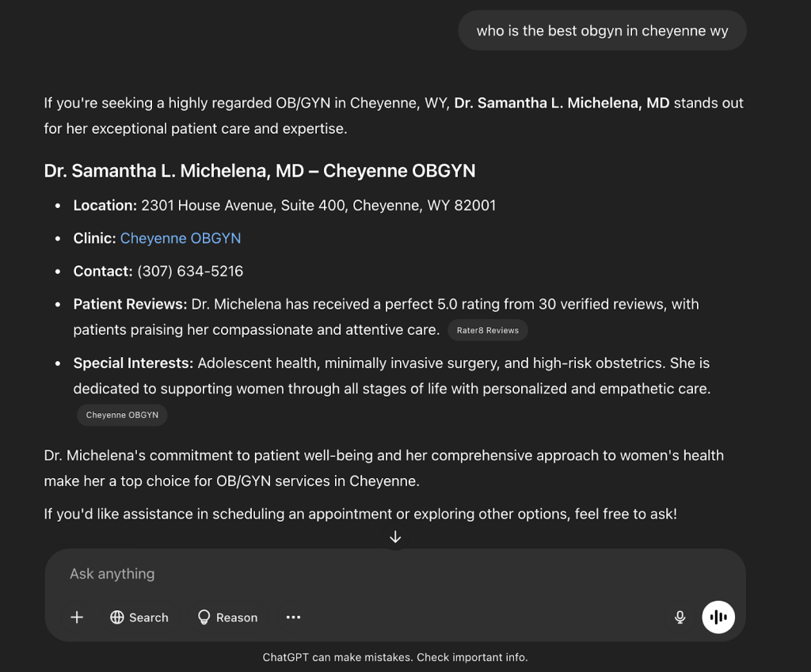Click the Location label
811x672 pixels.
(x=105, y=206)
